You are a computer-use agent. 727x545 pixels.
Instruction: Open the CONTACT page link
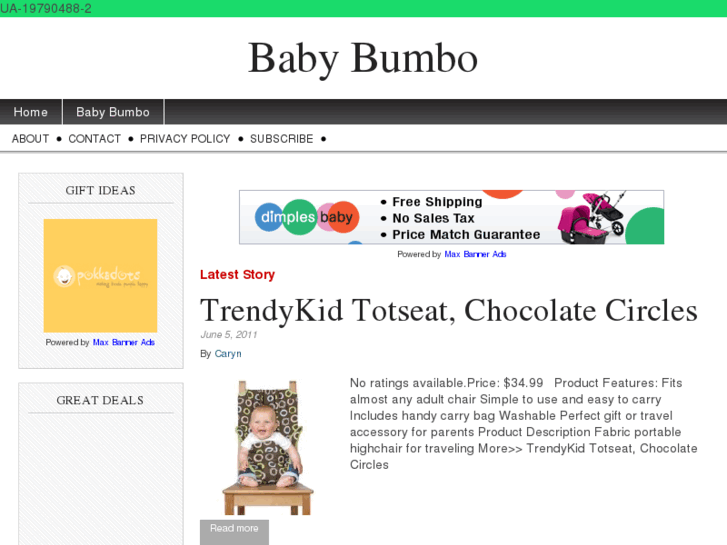pos(94,139)
